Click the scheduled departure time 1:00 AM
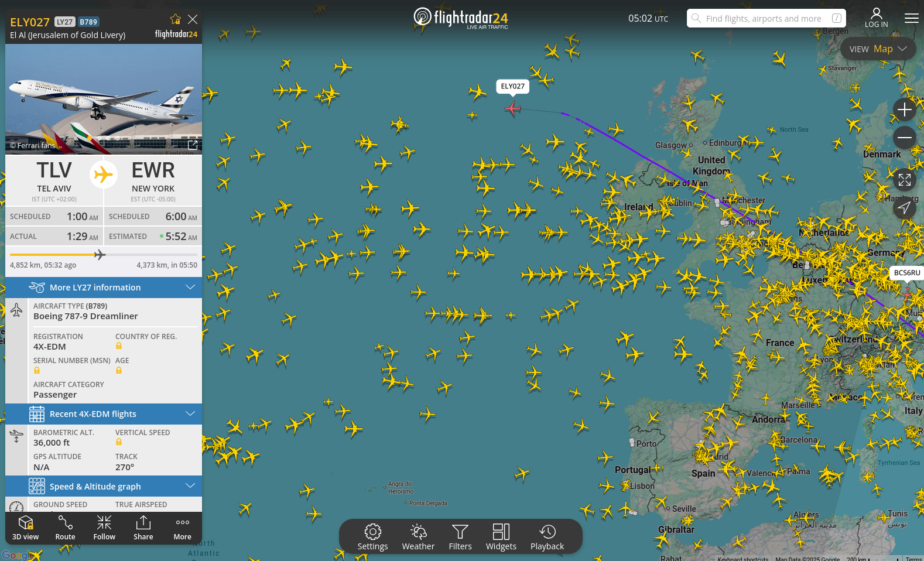 tap(83, 217)
